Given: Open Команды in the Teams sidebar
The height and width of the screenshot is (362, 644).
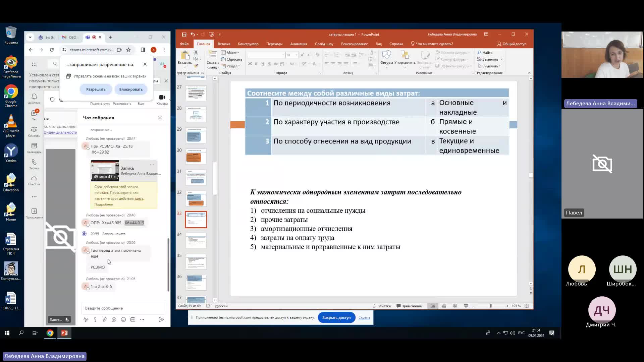Looking at the screenshot, I should 34,131.
